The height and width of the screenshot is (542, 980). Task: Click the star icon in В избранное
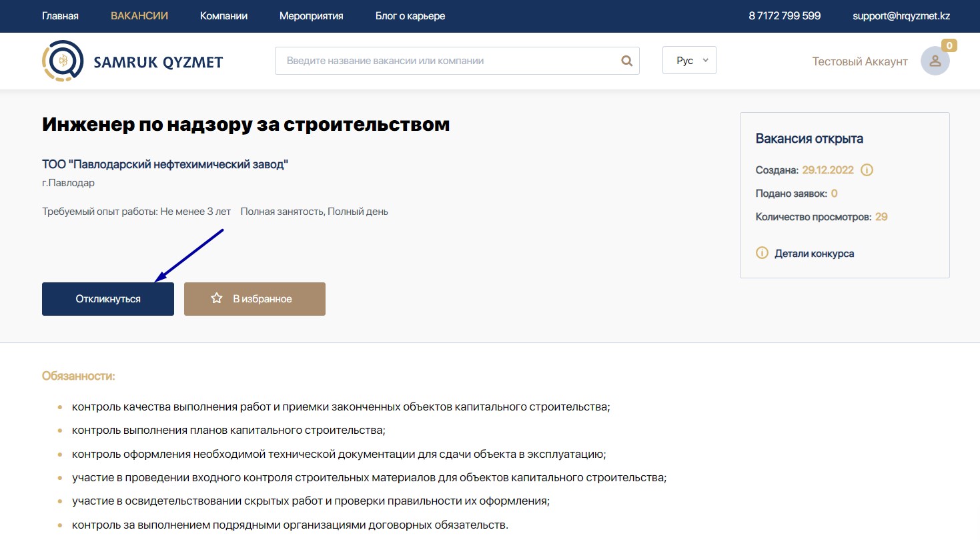point(217,298)
